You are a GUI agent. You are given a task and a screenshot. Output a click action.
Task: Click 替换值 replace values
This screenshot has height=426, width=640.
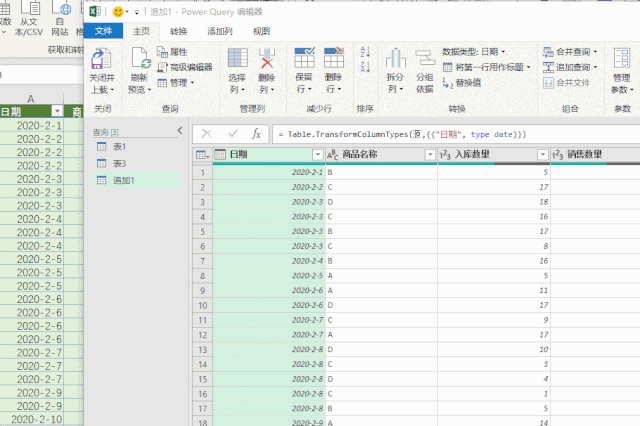click(462, 83)
